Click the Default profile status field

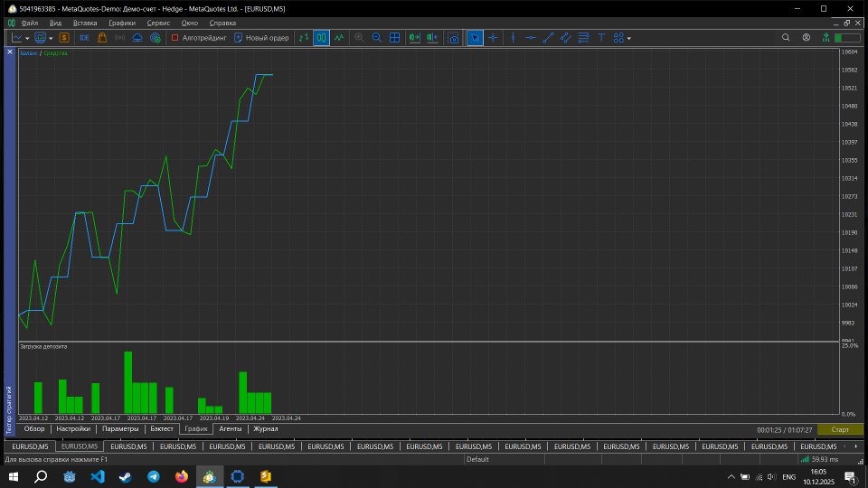[x=477, y=459]
